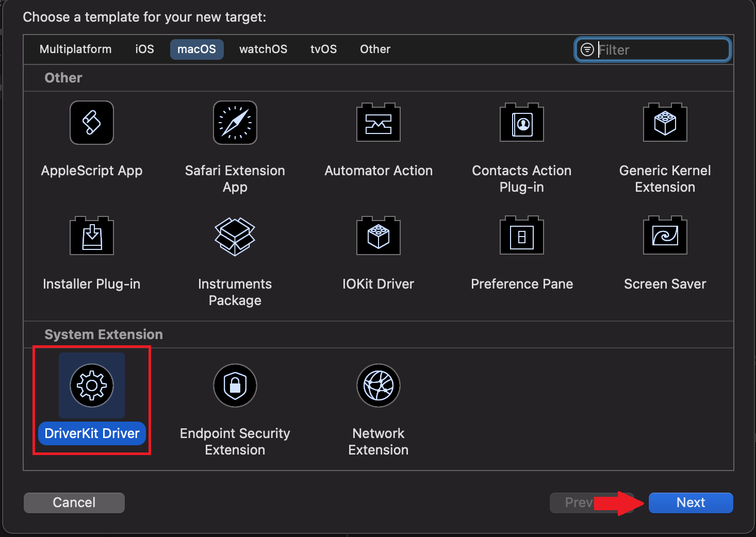Open the filter options icon in search field
The width and height of the screenshot is (756, 537).
tap(587, 49)
